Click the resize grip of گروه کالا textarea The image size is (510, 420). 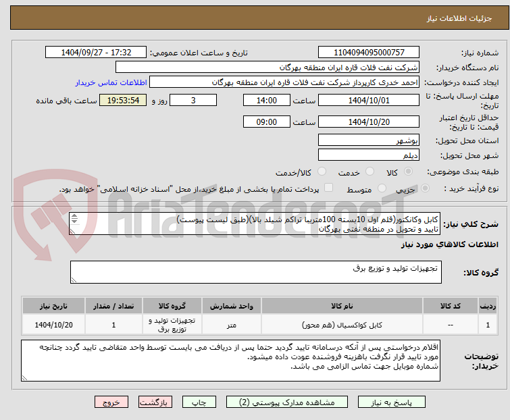pyautogui.click(x=74, y=280)
